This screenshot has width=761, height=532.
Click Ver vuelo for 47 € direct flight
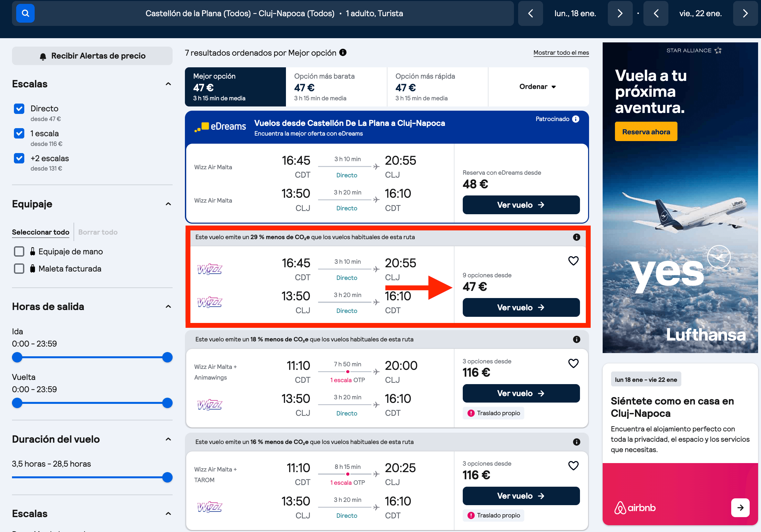click(521, 307)
